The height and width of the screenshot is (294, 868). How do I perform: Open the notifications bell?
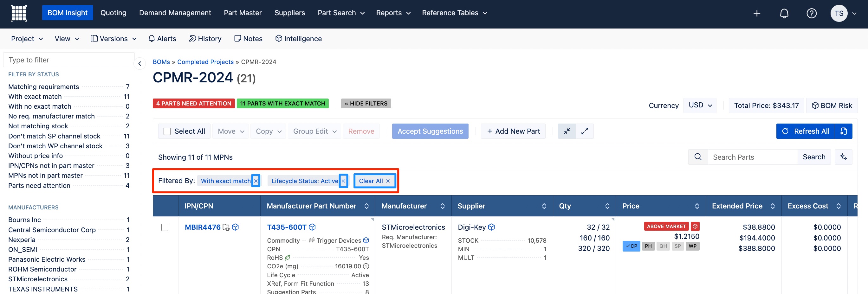(x=784, y=13)
